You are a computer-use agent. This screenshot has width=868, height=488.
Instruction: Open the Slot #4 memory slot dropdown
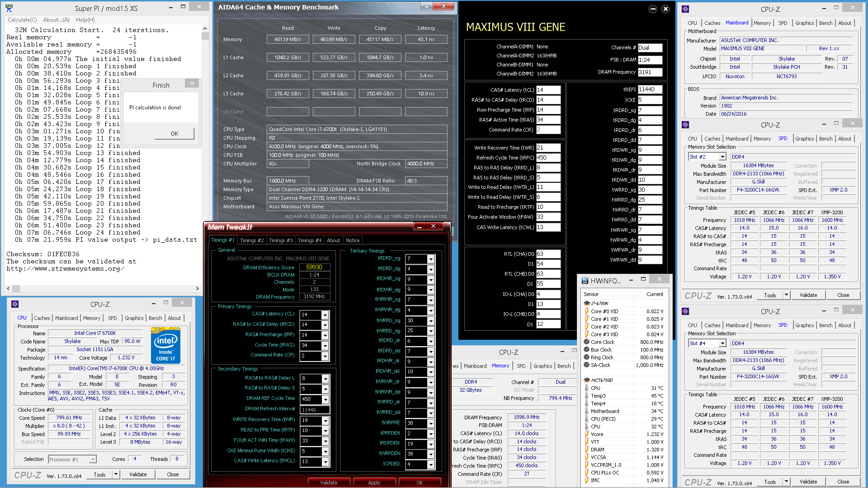click(x=722, y=343)
